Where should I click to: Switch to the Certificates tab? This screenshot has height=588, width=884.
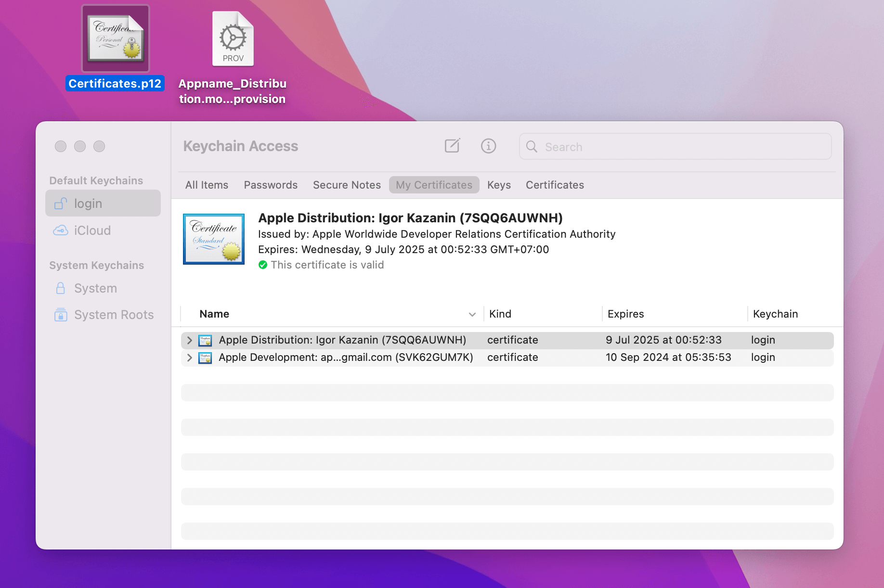(x=555, y=185)
